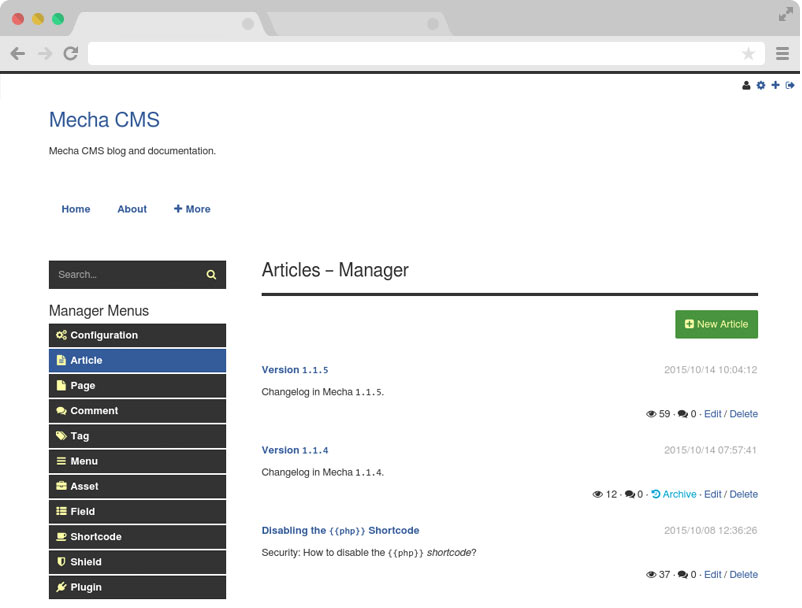802x608 pixels.
Task: Open Tag in Manager Menus
Action: pos(137,436)
